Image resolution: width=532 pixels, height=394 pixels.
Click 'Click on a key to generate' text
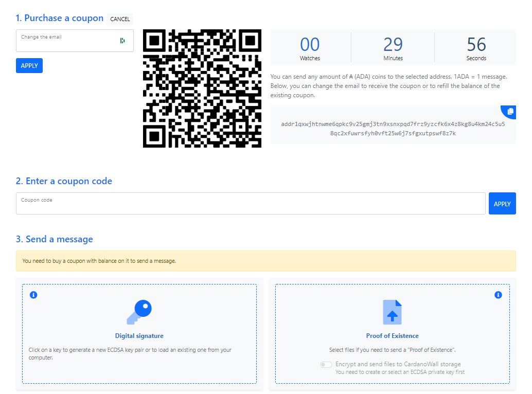130,354
